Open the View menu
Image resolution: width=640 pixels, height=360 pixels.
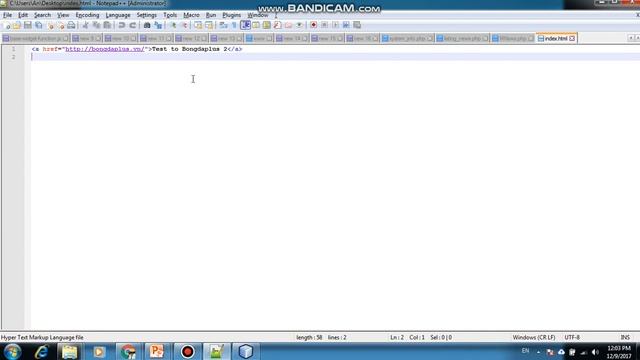pos(63,15)
